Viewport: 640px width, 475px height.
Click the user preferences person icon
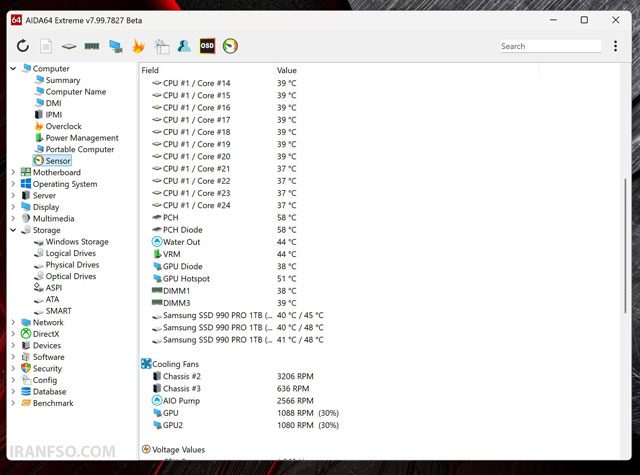point(184,46)
